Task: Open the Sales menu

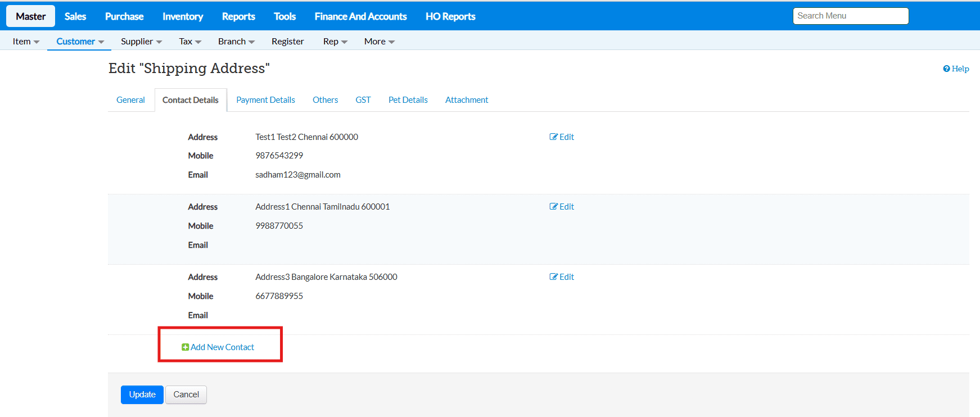Action: pyautogui.click(x=75, y=16)
